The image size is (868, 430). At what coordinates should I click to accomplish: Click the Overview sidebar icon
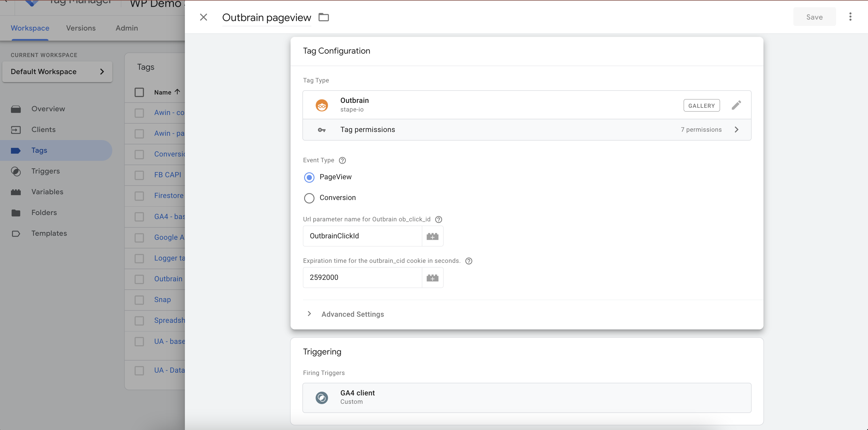click(x=16, y=109)
